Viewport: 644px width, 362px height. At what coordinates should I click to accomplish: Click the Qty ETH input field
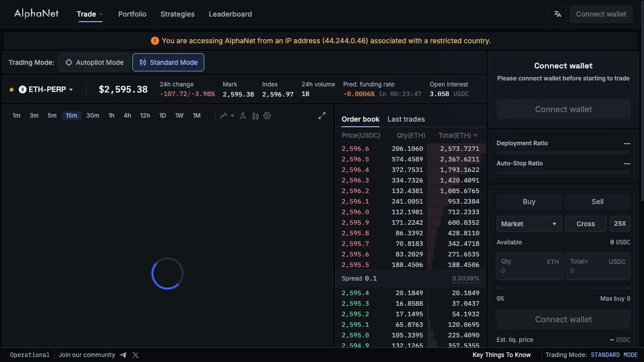click(x=530, y=266)
